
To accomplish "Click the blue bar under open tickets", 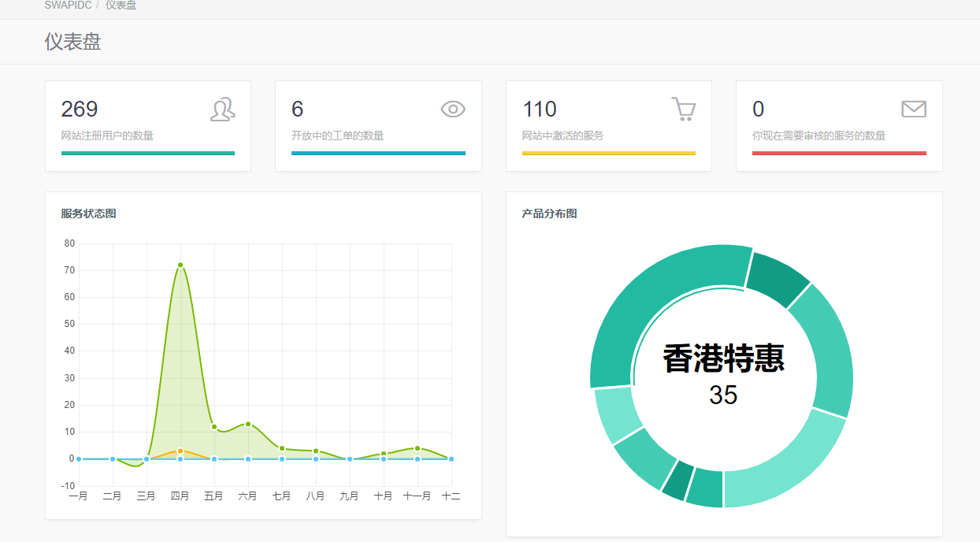I will pos(378,153).
